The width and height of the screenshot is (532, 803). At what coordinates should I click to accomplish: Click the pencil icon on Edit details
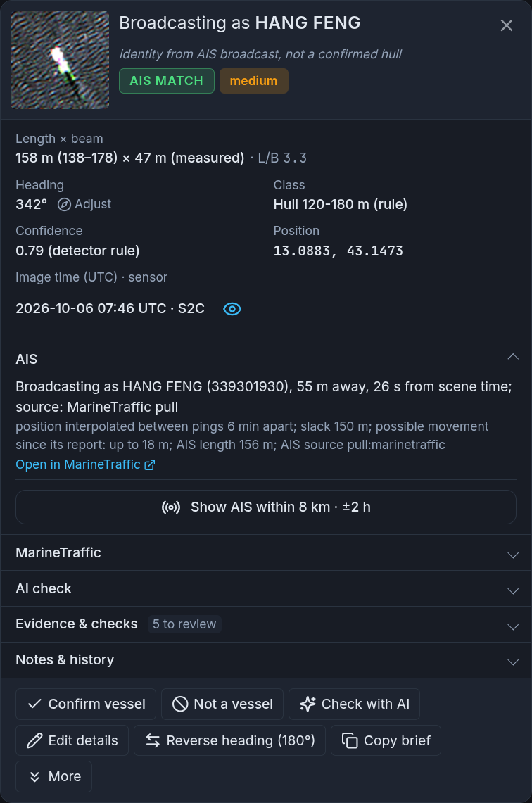click(34, 740)
